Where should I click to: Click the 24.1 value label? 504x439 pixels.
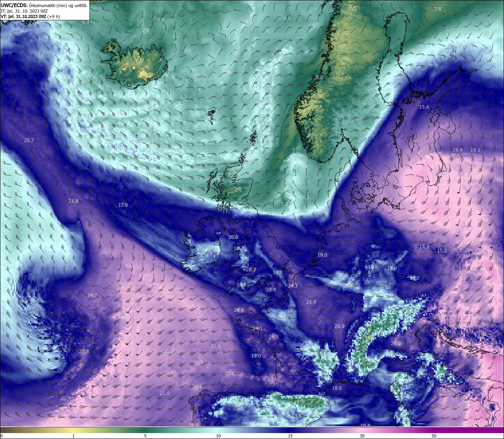[258, 328]
